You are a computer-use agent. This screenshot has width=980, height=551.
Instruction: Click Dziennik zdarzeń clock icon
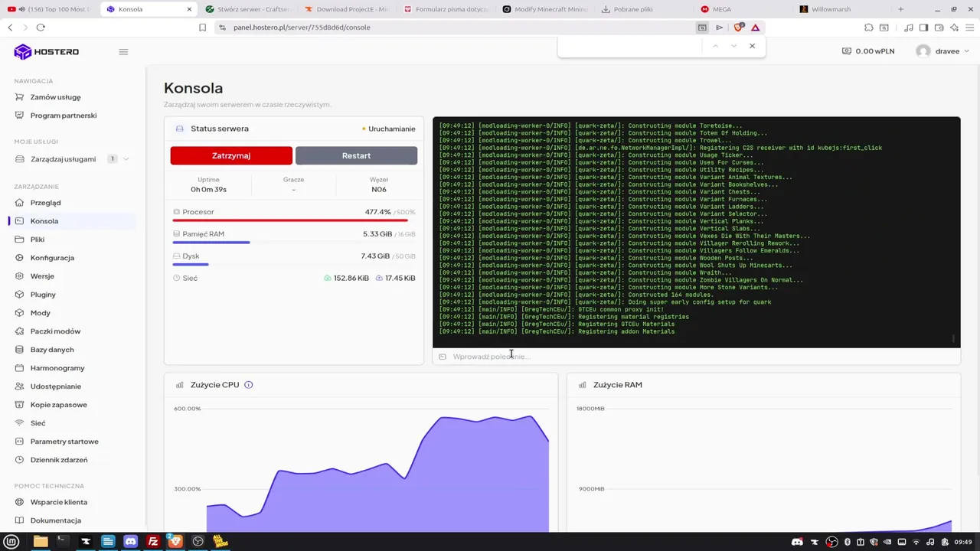coord(20,460)
